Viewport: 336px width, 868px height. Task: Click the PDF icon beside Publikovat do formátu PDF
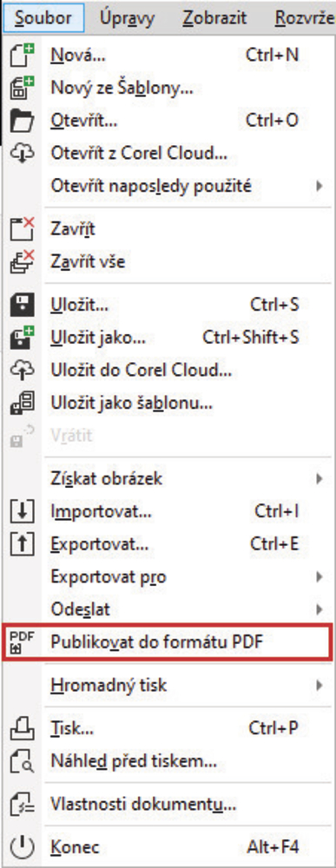click(23, 642)
